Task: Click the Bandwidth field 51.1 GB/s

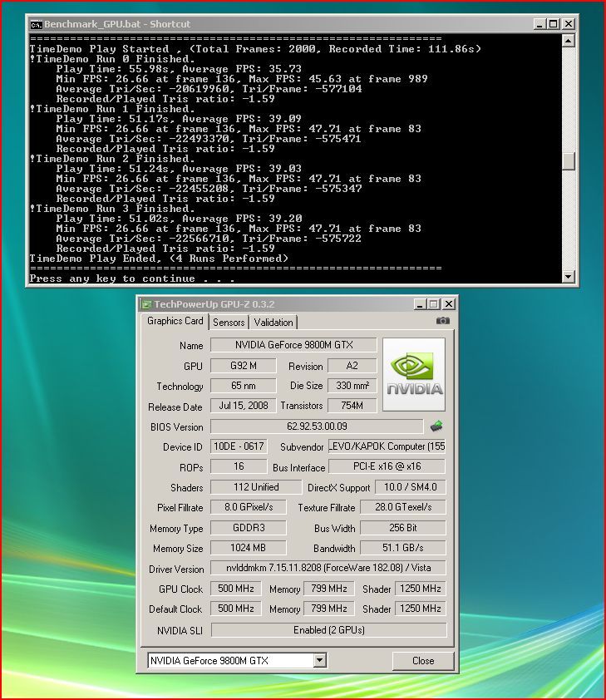Action: 403,548
